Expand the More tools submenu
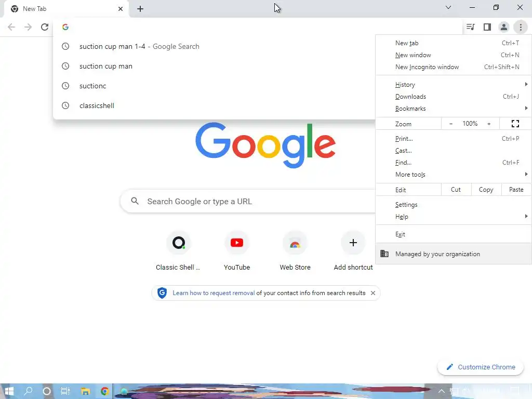The height and width of the screenshot is (399, 532). (454, 175)
